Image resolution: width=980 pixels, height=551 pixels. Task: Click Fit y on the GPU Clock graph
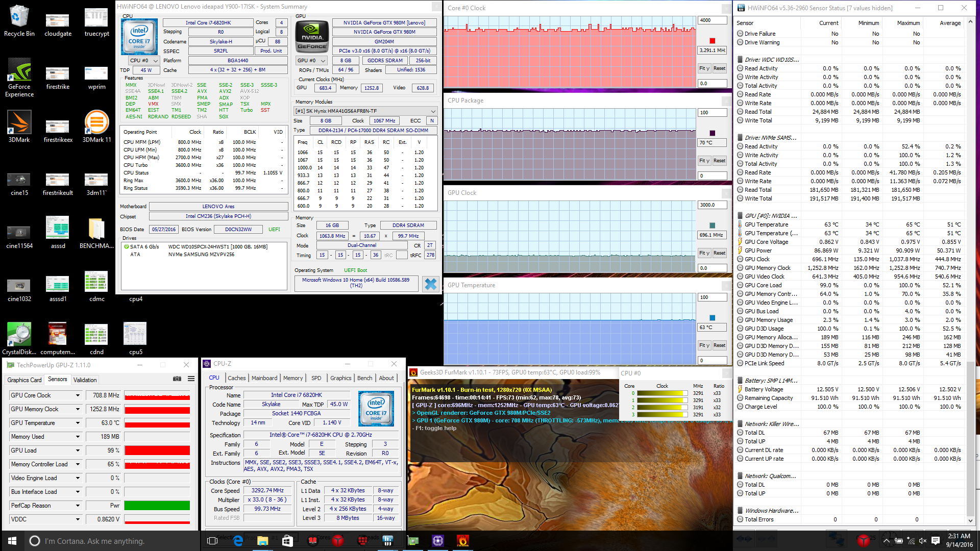pyautogui.click(x=704, y=253)
